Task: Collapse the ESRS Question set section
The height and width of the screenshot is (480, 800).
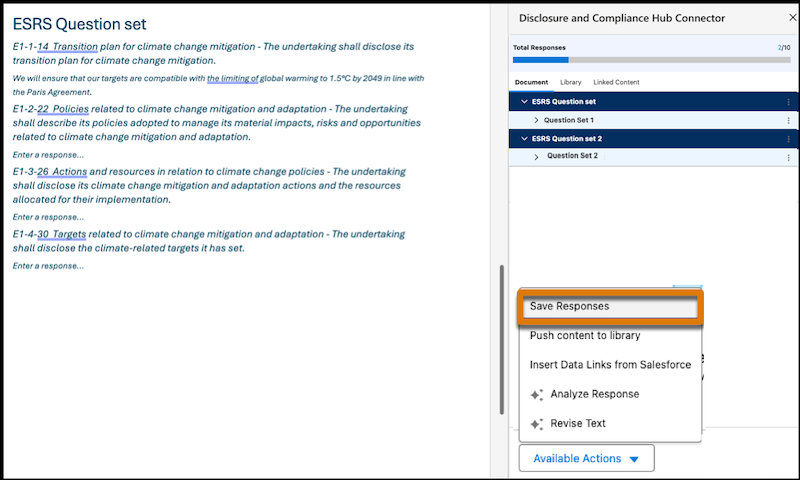Action: pos(524,102)
